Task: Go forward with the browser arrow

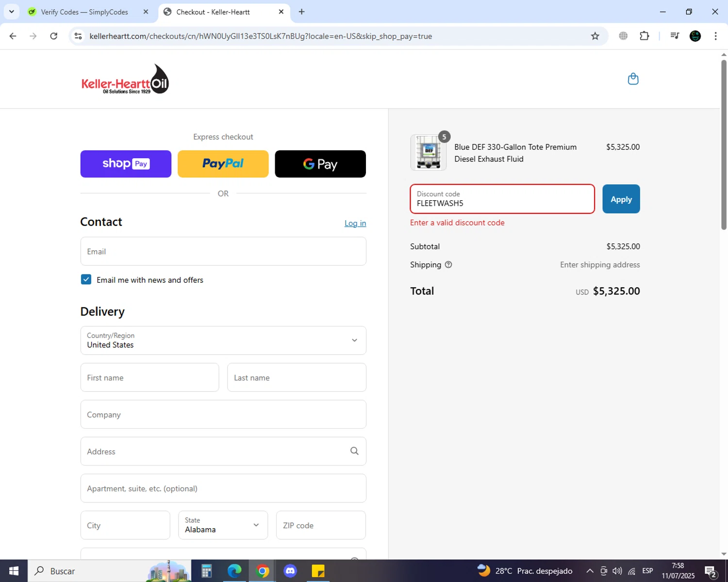Action: (33, 36)
